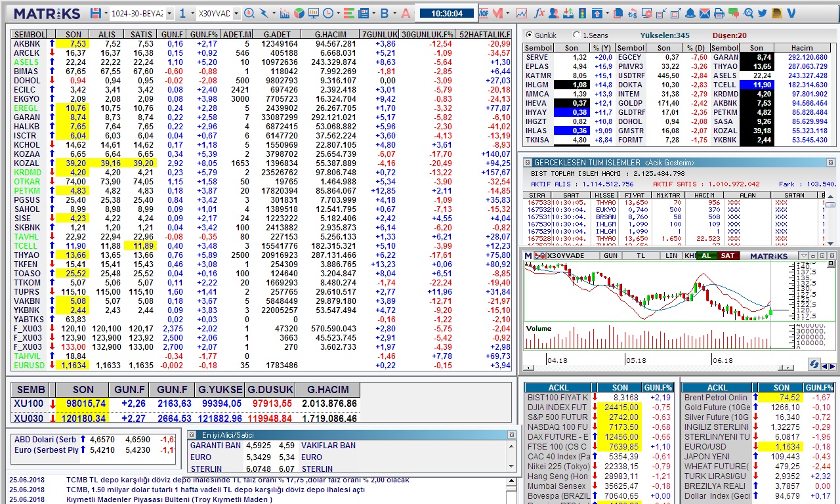Click the G.HACIM column header in watchlist

[x=330, y=34]
